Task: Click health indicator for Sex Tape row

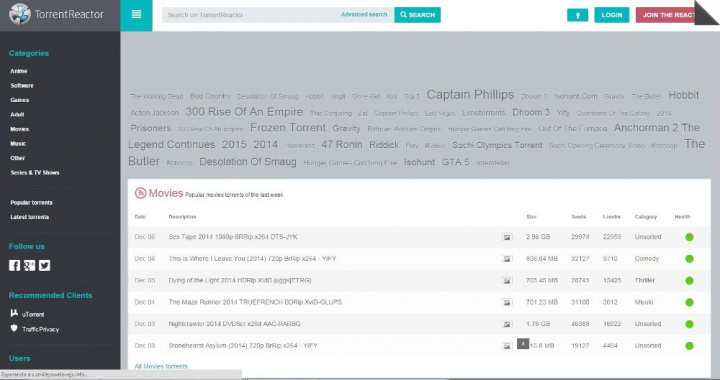Action: point(689,237)
